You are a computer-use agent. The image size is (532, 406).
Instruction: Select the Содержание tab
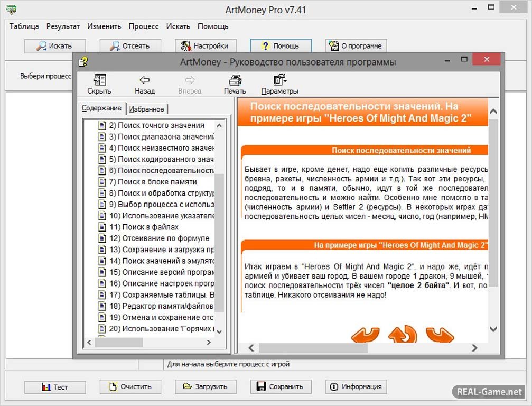coord(101,108)
